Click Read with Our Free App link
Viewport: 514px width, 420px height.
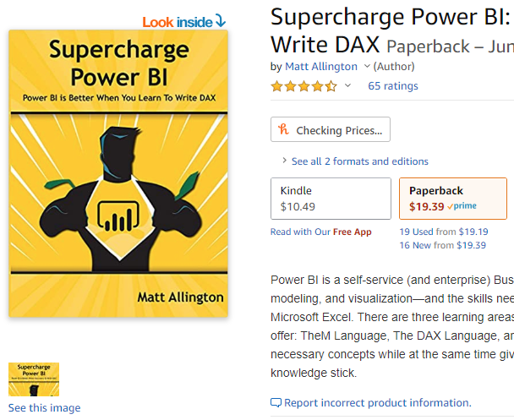point(320,232)
